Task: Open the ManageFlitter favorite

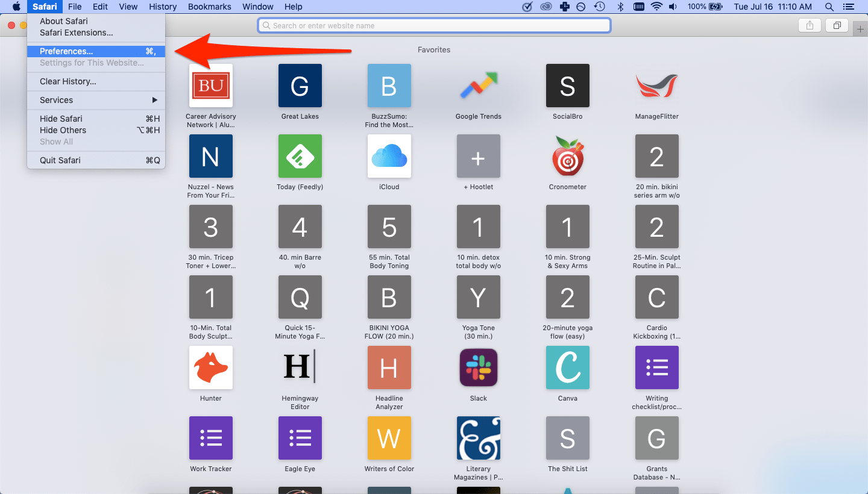Action: click(x=657, y=86)
